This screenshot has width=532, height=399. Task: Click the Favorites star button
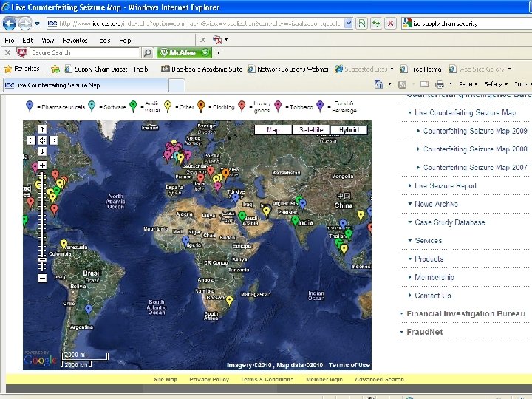(x=21, y=69)
